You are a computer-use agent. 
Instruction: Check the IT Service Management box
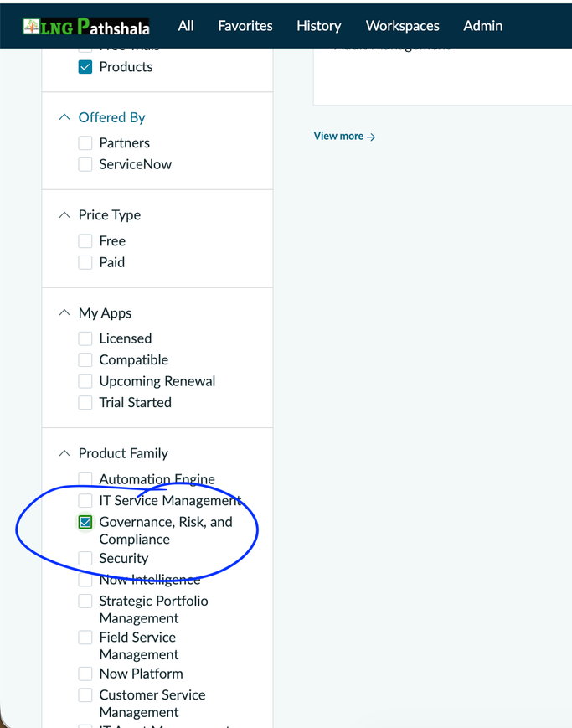coord(85,500)
